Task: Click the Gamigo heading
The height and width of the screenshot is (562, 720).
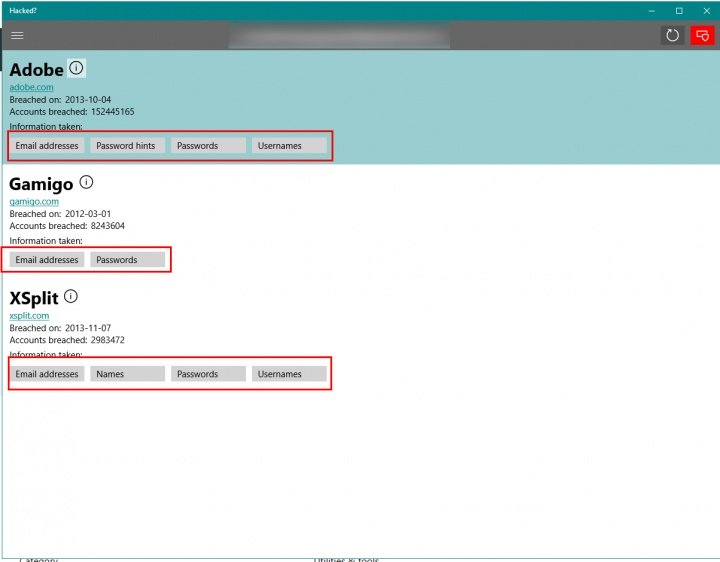Action: [x=41, y=184]
